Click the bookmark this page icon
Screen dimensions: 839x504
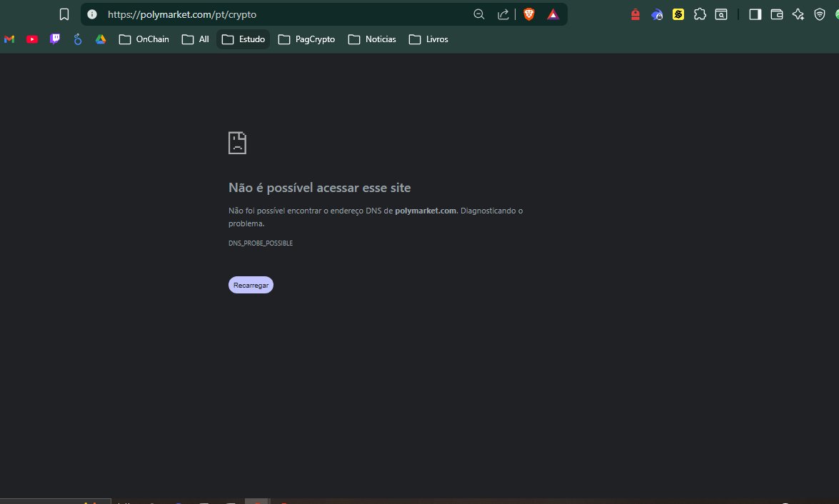click(64, 14)
